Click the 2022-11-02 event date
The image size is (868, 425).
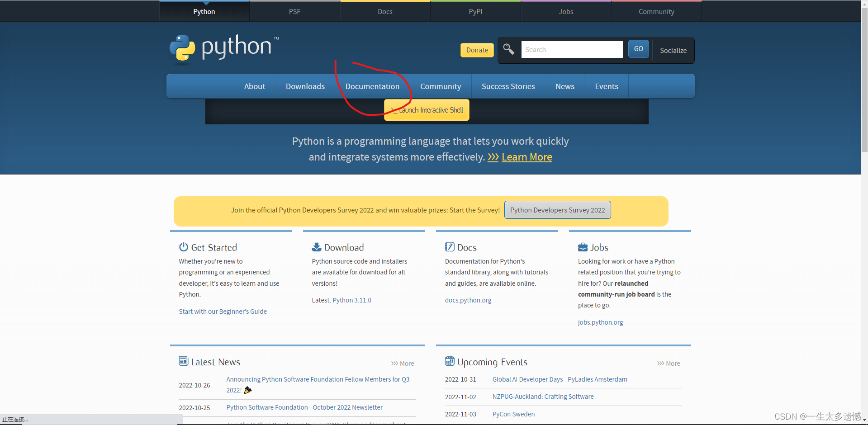point(460,397)
